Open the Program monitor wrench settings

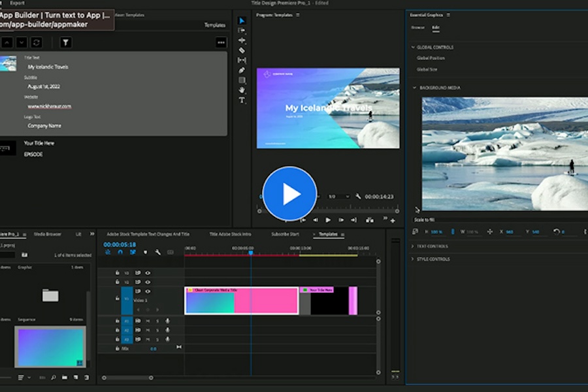[x=358, y=196]
